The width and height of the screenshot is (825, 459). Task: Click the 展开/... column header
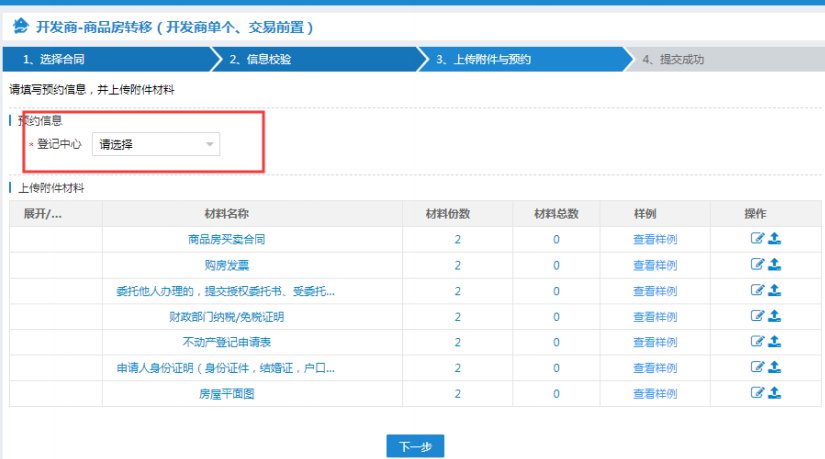click(56, 214)
